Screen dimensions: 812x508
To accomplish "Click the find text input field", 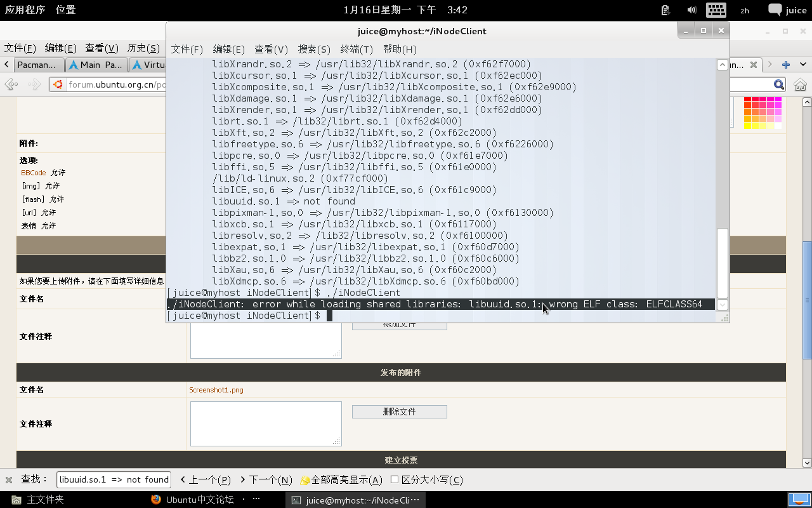I will pyautogui.click(x=114, y=479).
